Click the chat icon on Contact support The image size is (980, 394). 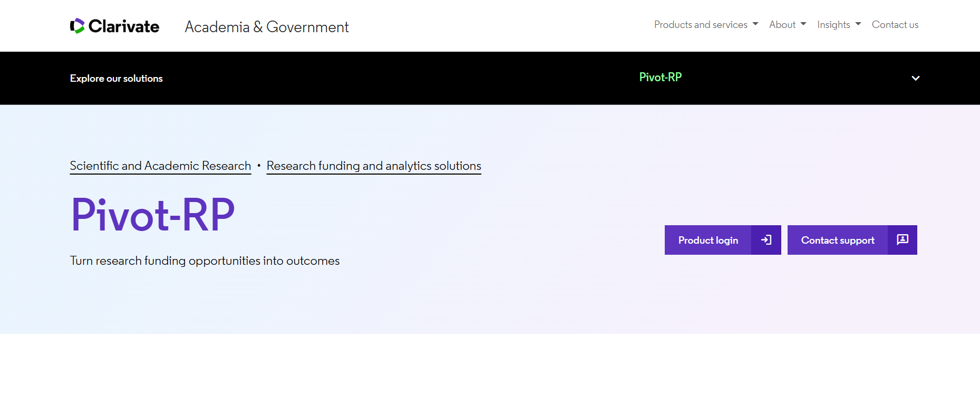(x=903, y=239)
